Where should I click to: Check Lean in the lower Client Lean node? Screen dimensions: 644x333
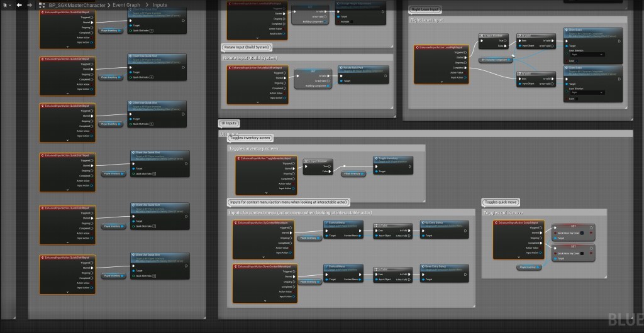click(577, 99)
